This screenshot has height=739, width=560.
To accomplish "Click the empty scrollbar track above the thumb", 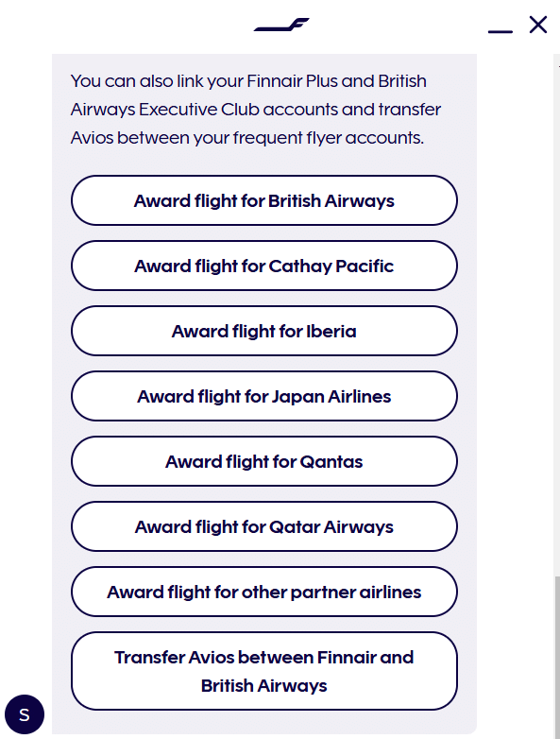I will pos(557,316).
